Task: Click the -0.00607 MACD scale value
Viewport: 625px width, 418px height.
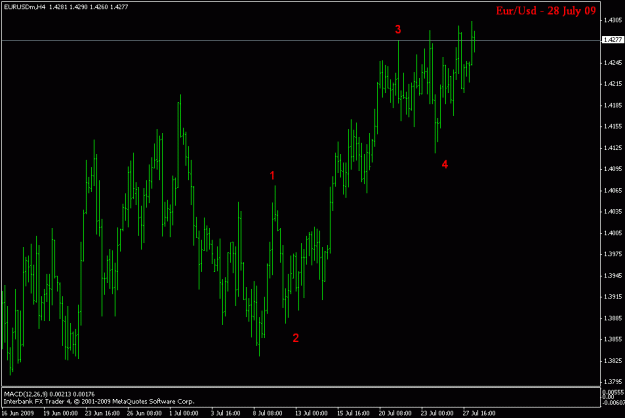Action: pos(614,403)
